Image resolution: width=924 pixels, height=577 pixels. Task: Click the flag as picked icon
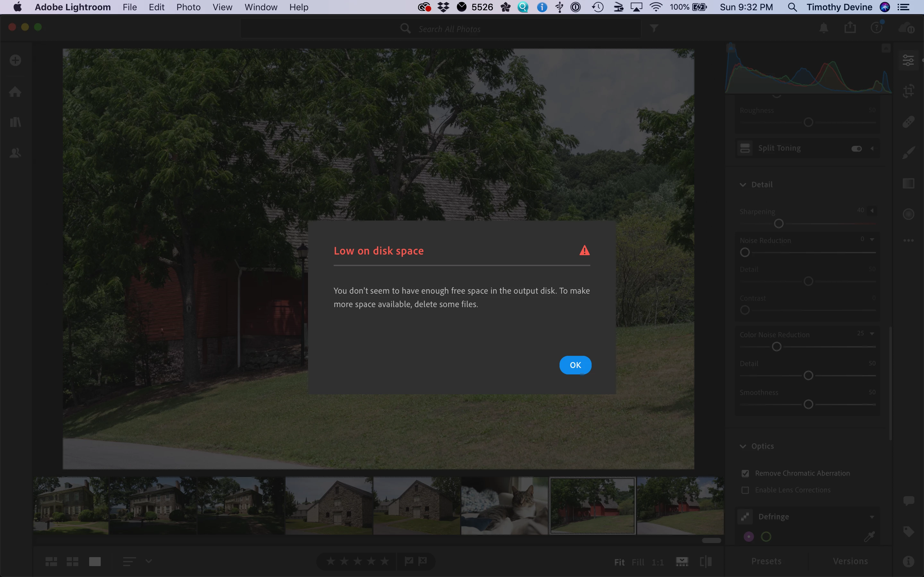409,561
